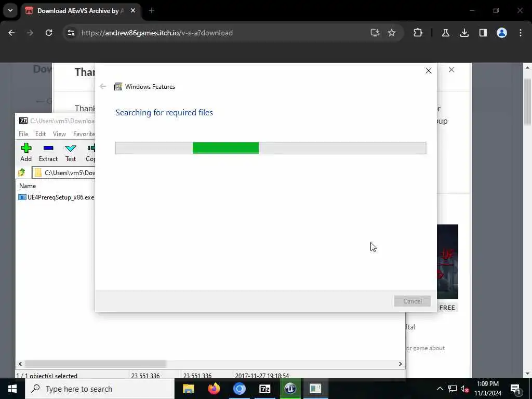This screenshot has width=532, height=399.
Task: Click the browser address bar URL
Action: pyautogui.click(x=157, y=33)
